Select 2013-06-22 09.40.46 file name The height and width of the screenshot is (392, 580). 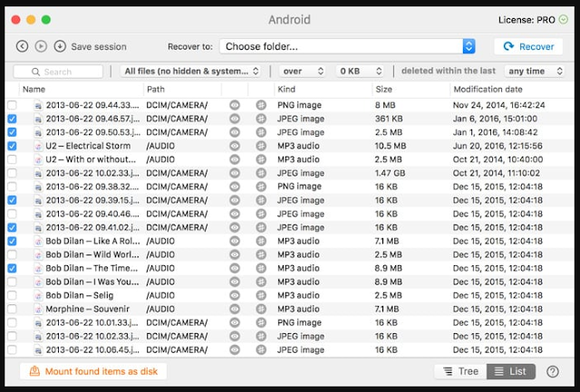tap(92, 214)
